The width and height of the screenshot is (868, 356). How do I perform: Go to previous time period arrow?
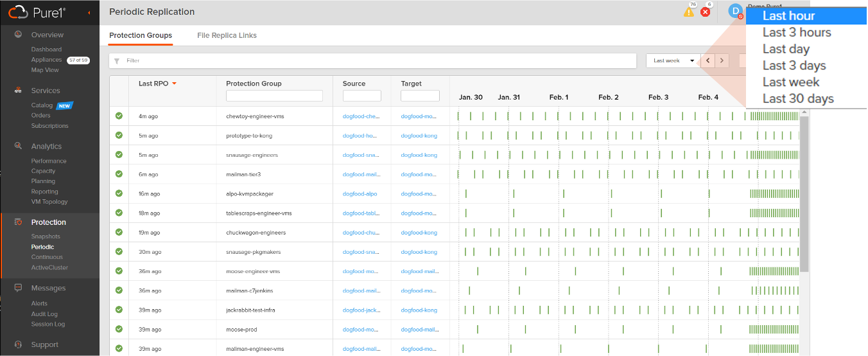[707, 60]
